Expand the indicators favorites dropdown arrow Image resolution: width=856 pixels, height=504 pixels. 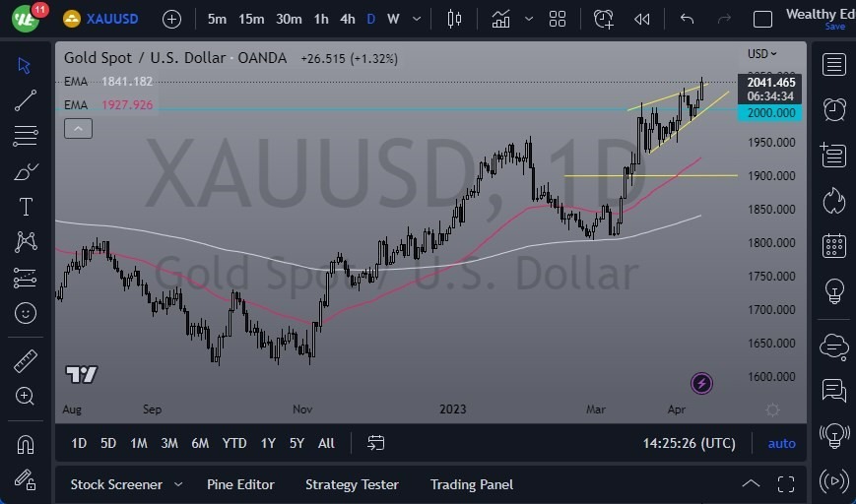tap(528, 19)
